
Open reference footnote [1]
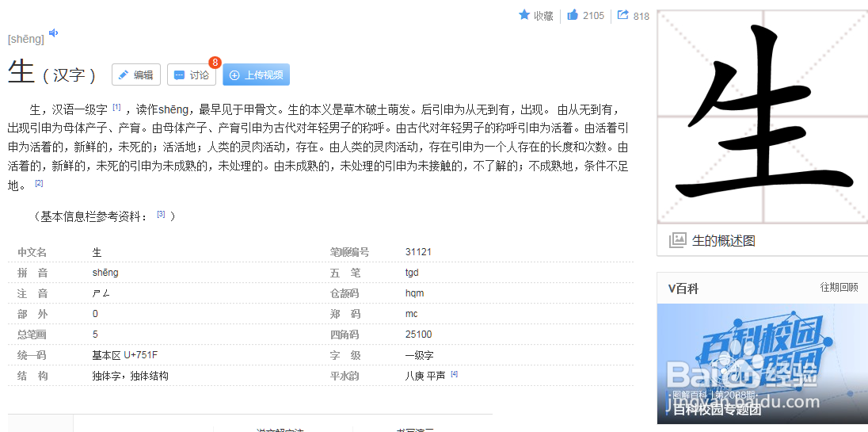(x=116, y=107)
